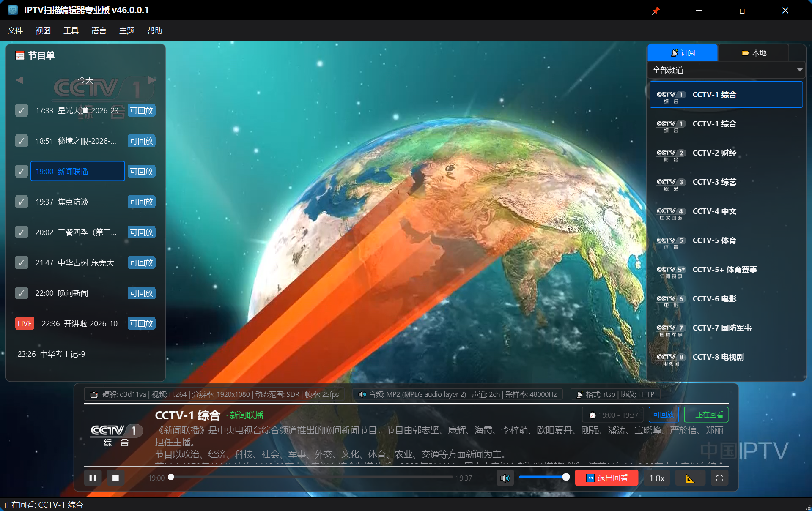Switch to the 本地 tab
Screen dimensions: 812x511
[754, 53]
